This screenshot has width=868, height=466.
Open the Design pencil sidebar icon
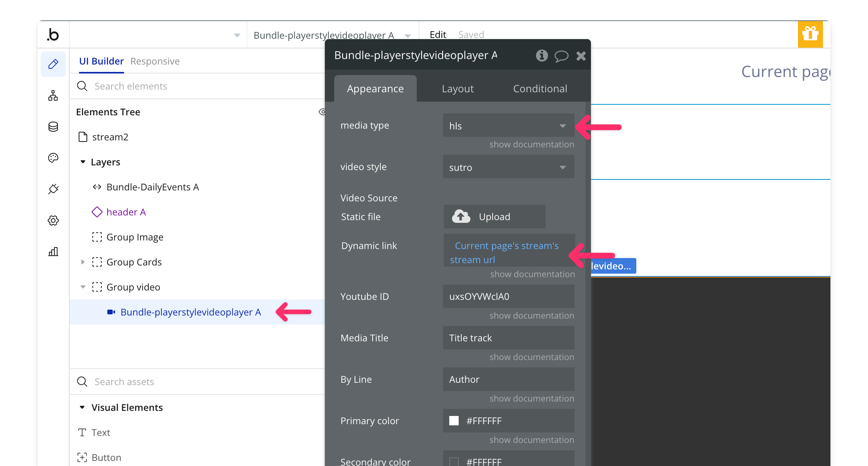53,64
